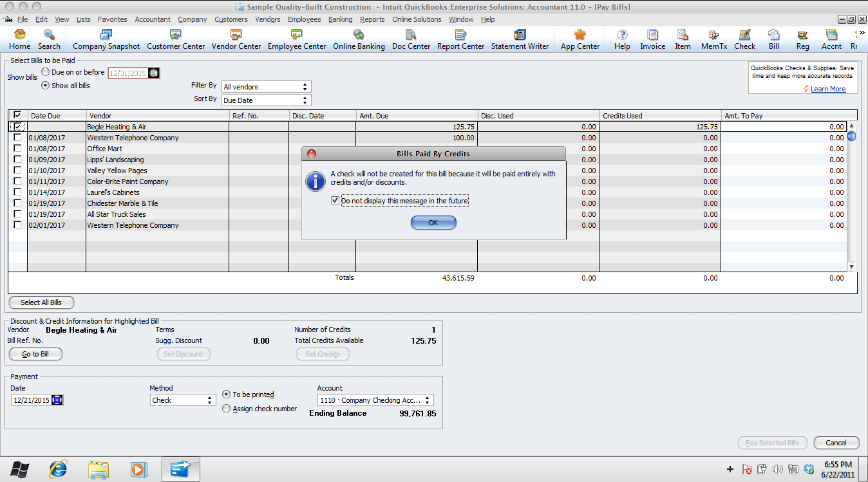The height and width of the screenshot is (482, 868).
Task: Open the Search toolbar icon
Action: point(49,40)
